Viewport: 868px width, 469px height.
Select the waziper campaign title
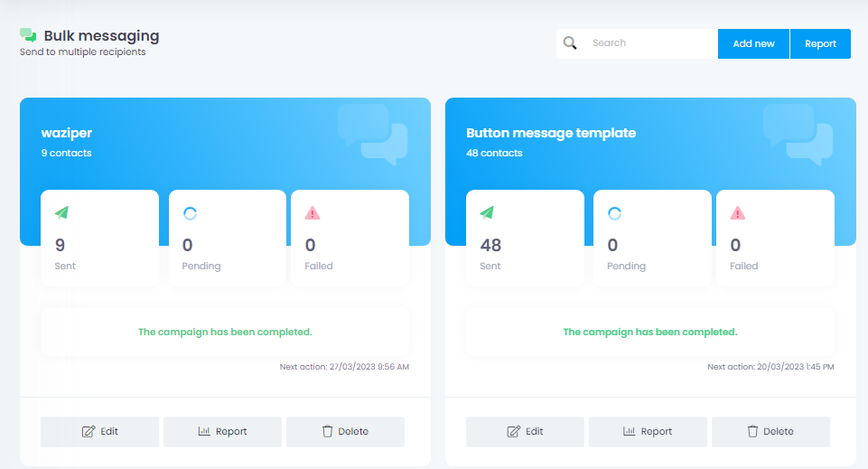click(x=67, y=133)
